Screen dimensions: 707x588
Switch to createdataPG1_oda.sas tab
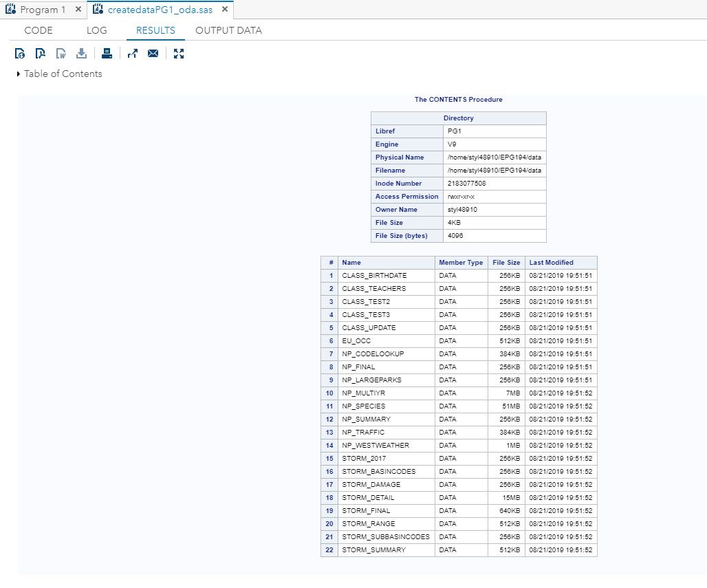click(x=160, y=10)
